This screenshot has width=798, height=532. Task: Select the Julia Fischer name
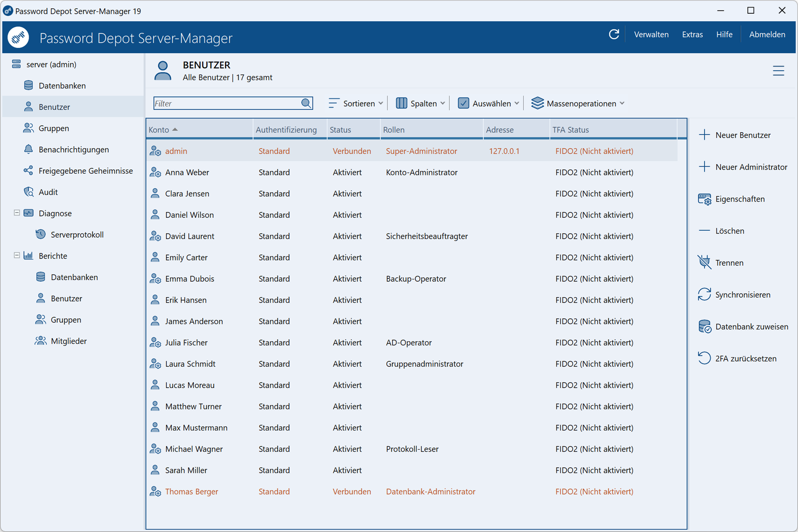coord(186,342)
